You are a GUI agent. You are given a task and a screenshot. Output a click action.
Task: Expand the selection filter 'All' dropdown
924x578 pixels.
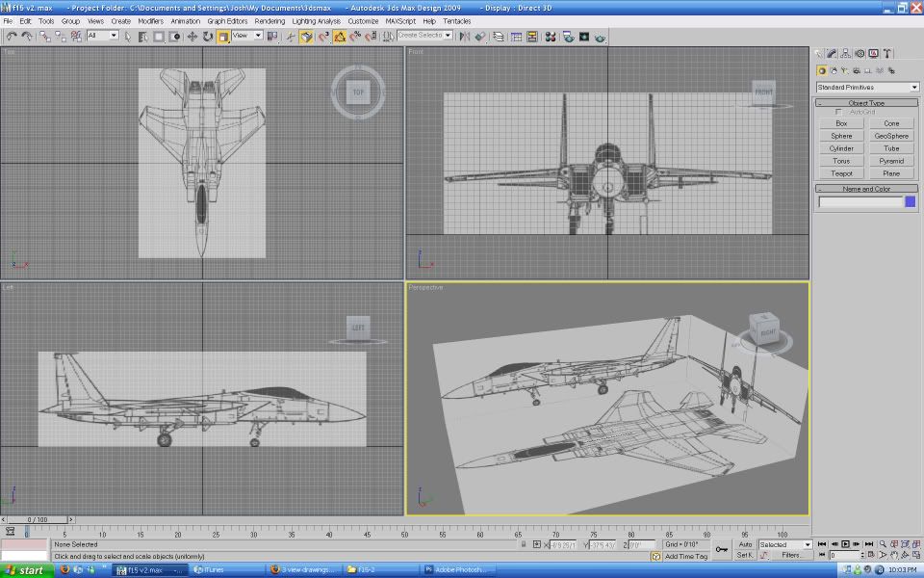point(102,36)
